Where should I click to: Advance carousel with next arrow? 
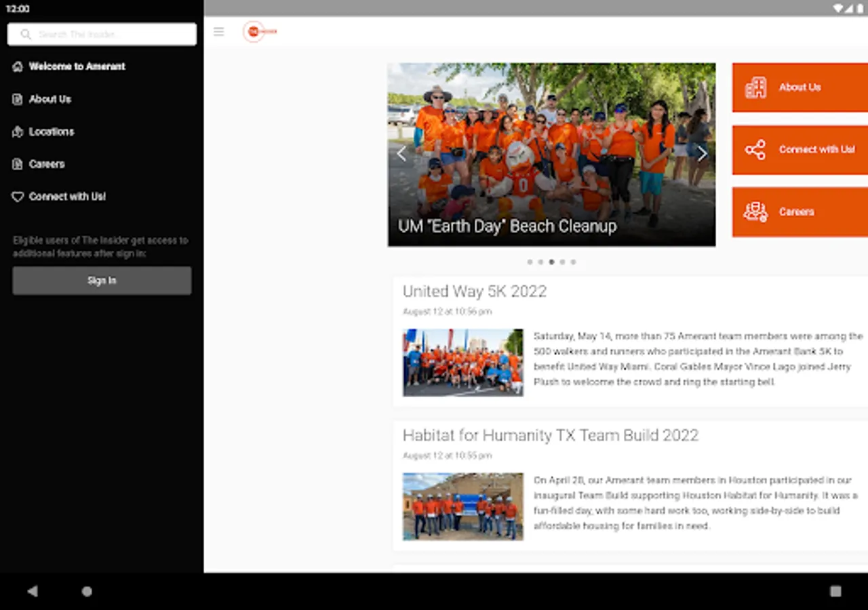703,154
